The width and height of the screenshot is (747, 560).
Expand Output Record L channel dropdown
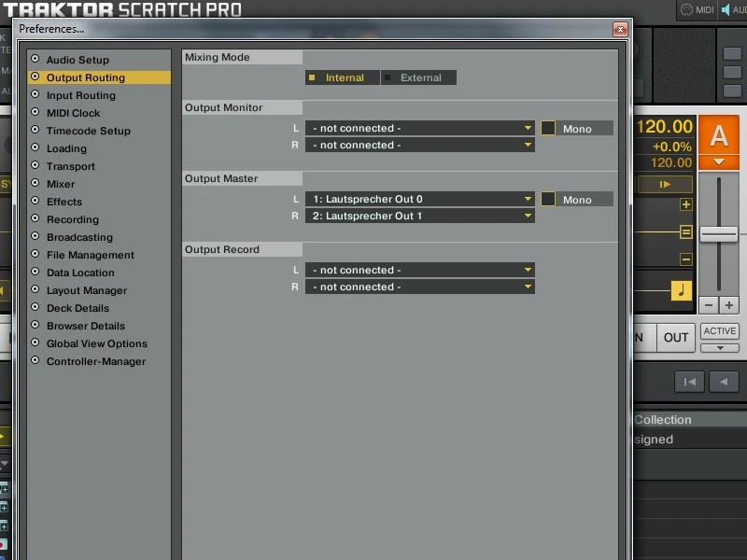coord(421,270)
